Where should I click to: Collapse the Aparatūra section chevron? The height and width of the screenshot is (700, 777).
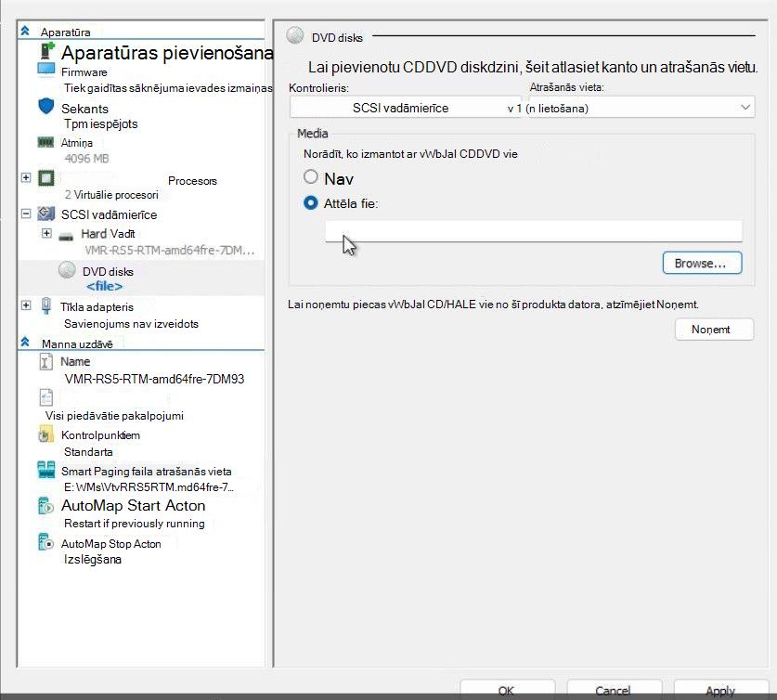tap(25, 32)
